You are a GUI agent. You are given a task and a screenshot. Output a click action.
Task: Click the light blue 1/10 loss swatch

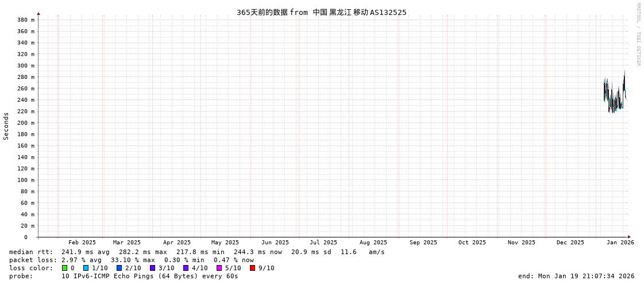coord(86,268)
